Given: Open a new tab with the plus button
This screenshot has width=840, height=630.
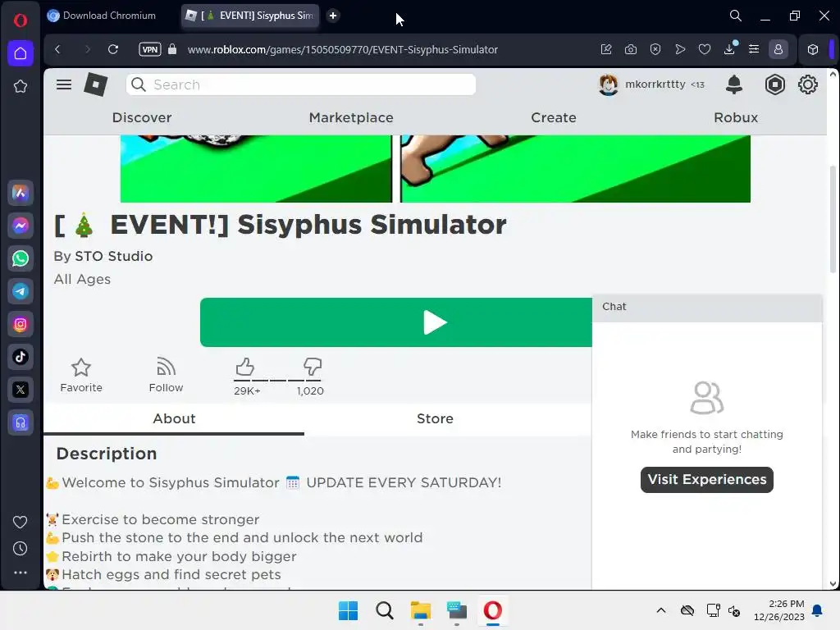Looking at the screenshot, I should click(333, 16).
